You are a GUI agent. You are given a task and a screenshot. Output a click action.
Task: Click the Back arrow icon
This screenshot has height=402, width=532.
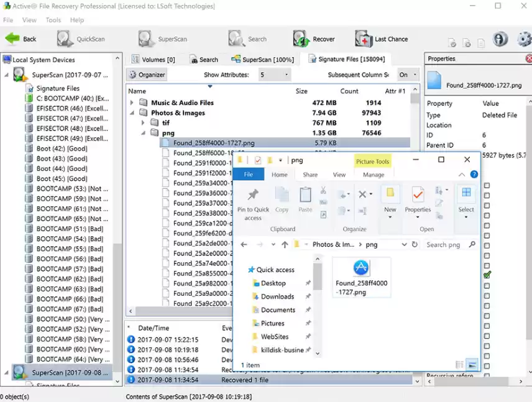pyautogui.click(x=12, y=39)
